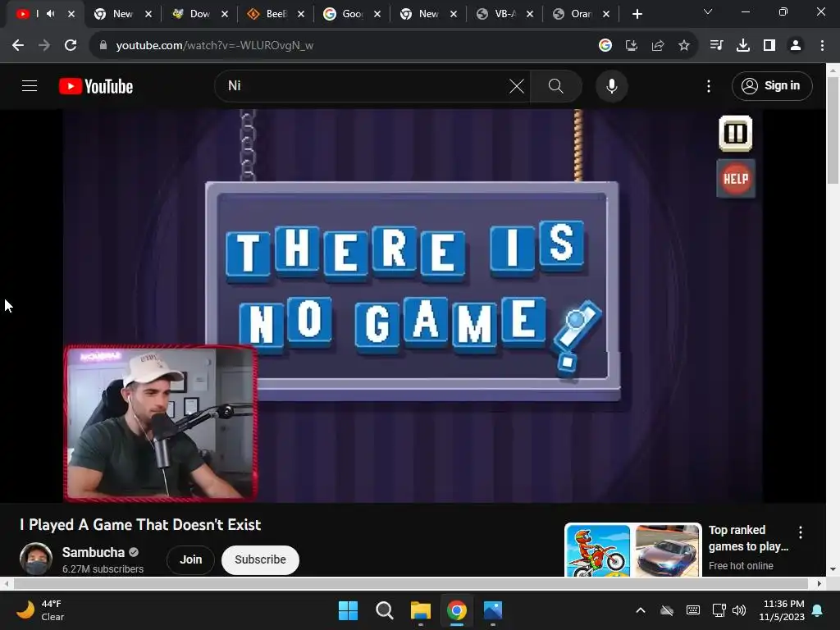840x630 pixels.
Task: Open the motorbike game ad thumbnail
Action: 598,550
